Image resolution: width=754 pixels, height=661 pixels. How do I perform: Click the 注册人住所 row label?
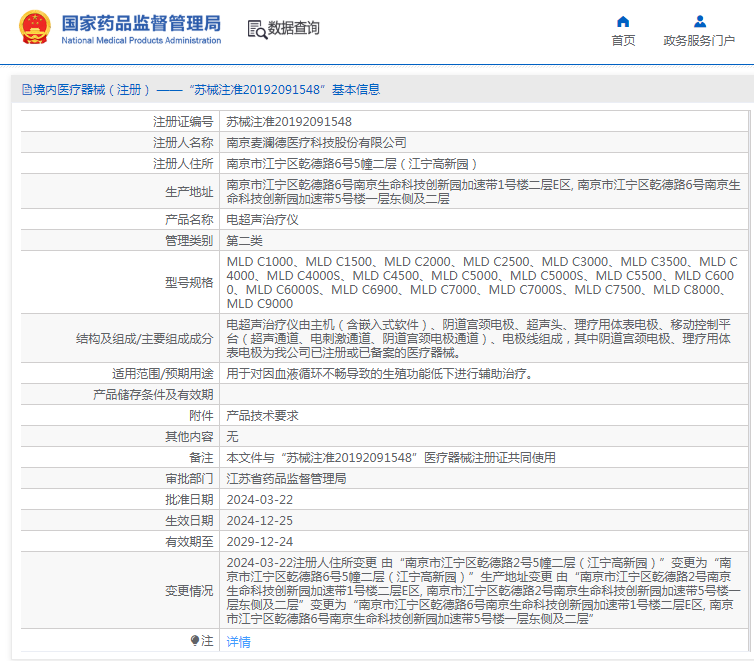coord(183,164)
